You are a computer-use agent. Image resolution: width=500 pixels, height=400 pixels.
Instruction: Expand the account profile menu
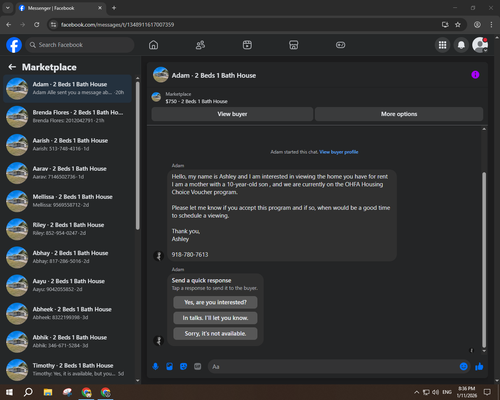point(480,45)
